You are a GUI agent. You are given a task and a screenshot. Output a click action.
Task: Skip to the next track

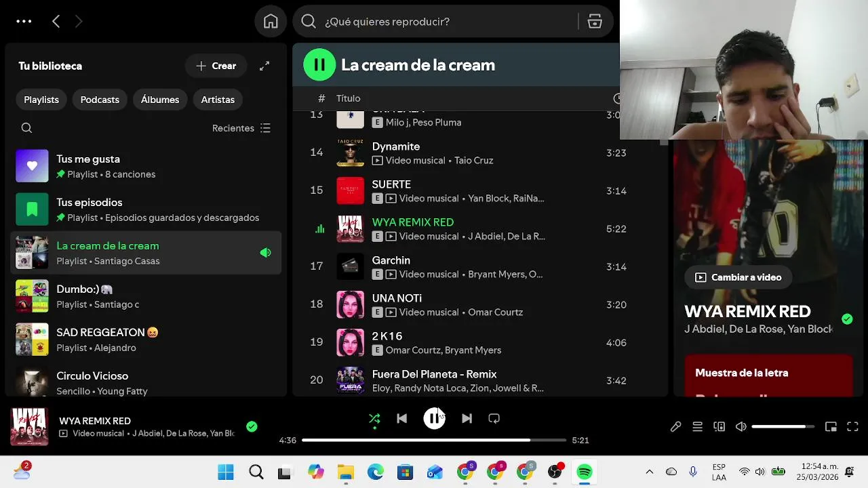(467, 419)
